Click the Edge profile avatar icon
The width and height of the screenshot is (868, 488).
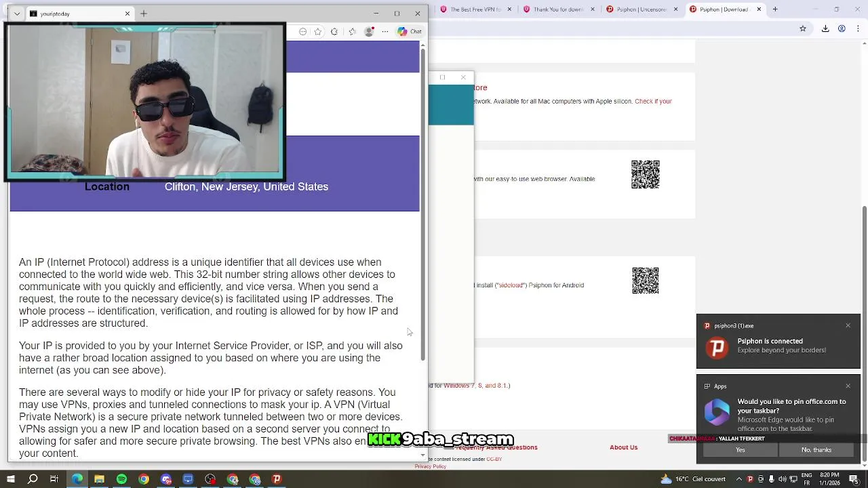[369, 31]
